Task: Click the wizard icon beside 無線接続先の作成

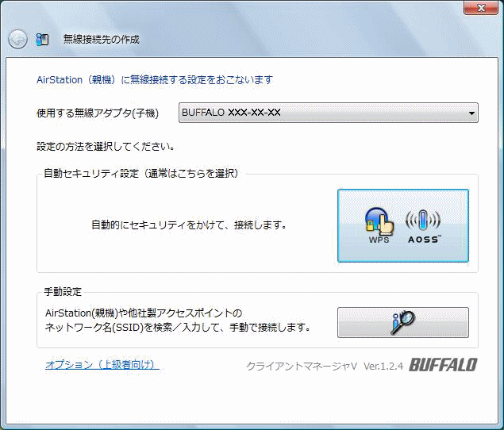Action: click(x=42, y=40)
